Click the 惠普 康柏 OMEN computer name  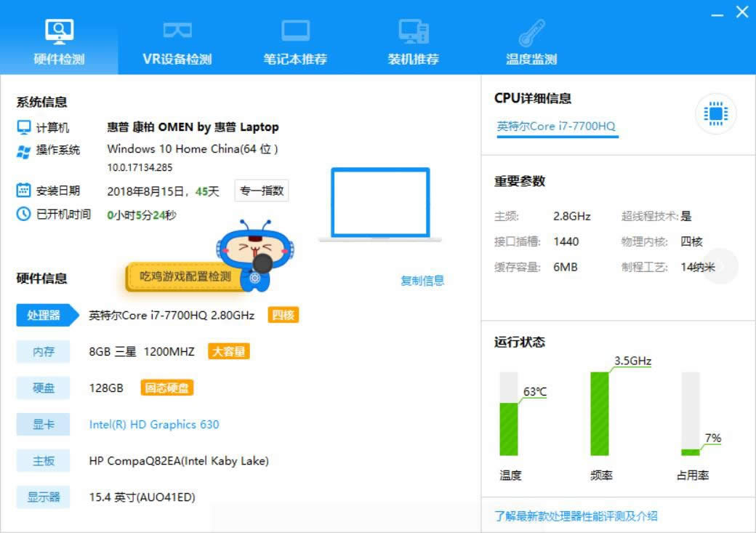[193, 127]
